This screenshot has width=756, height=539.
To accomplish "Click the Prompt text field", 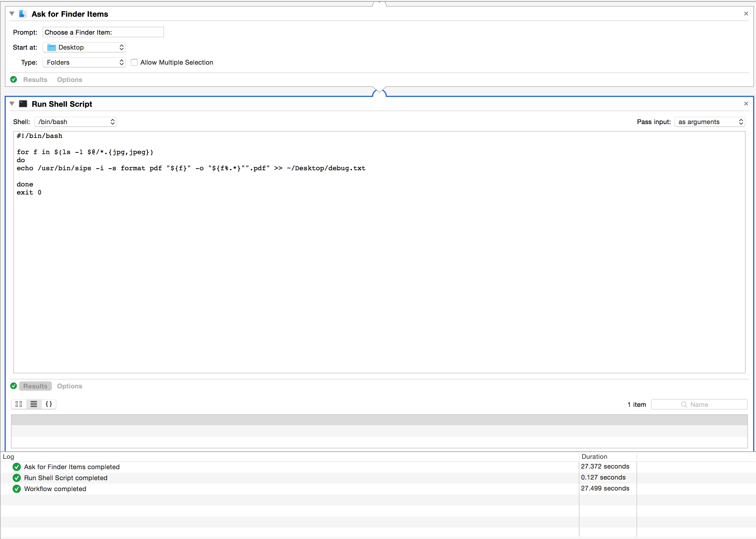I will (x=103, y=32).
